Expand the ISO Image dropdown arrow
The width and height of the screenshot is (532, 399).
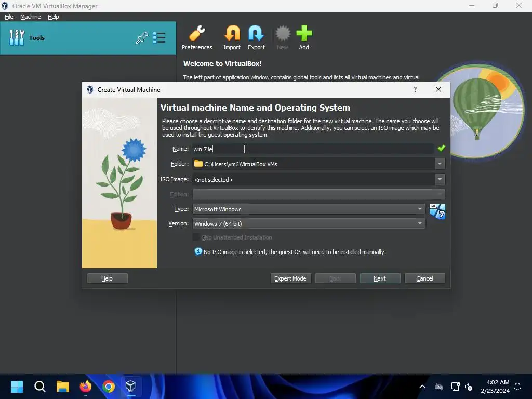tap(440, 179)
